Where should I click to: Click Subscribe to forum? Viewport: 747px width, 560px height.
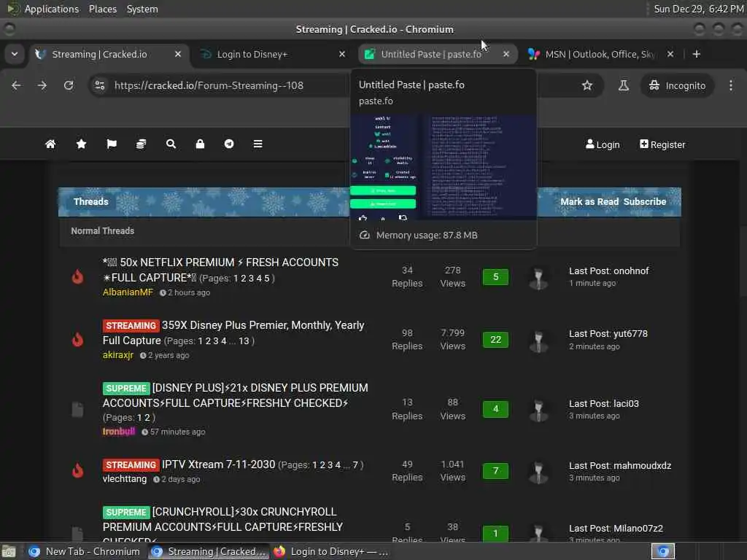point(645,201)
